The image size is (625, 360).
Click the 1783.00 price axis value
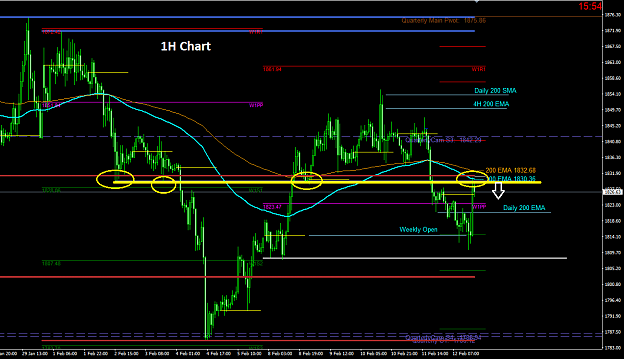pyautogui.click(x=613, y=348)
